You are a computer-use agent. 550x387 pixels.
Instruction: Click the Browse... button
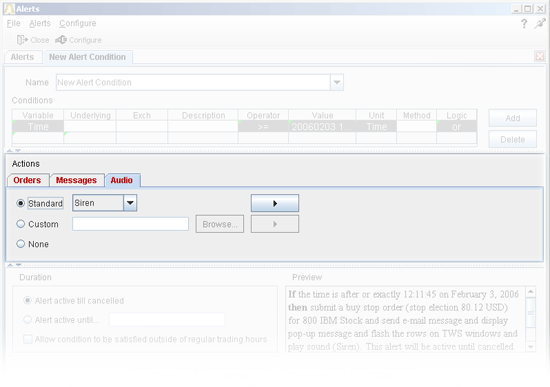point(220,224)
